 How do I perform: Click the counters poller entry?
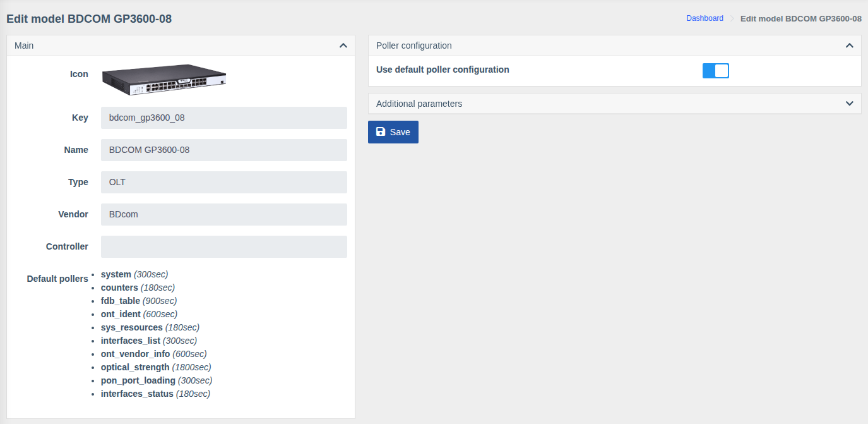point(138,288)
